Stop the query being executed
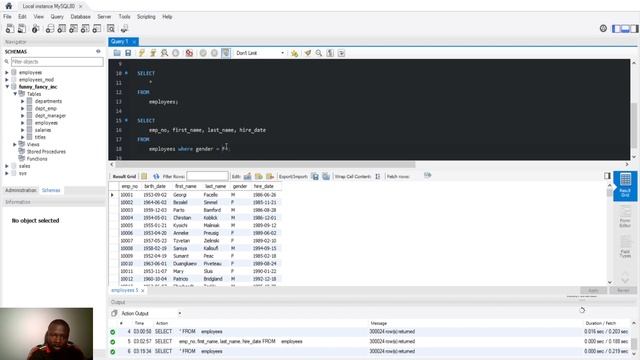640x360 pixels. click(x=176, y=53)
